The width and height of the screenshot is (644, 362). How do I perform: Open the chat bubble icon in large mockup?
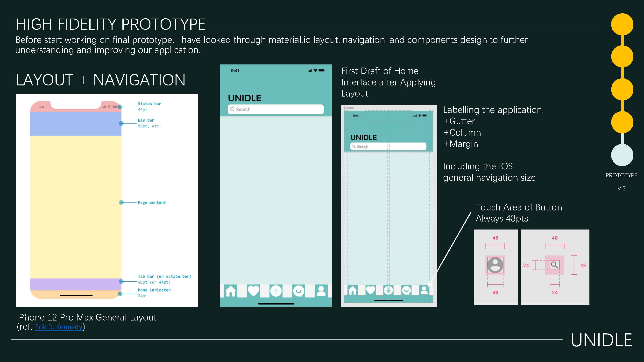coord(298,291)
